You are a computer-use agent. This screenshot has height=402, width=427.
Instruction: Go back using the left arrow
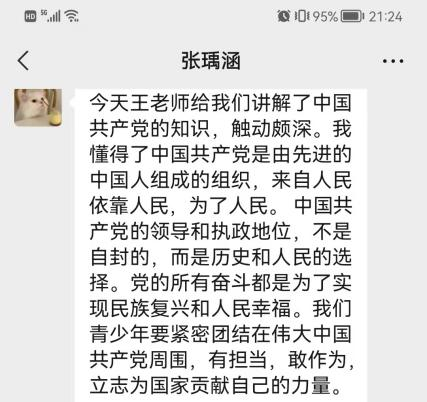point(23,61)
